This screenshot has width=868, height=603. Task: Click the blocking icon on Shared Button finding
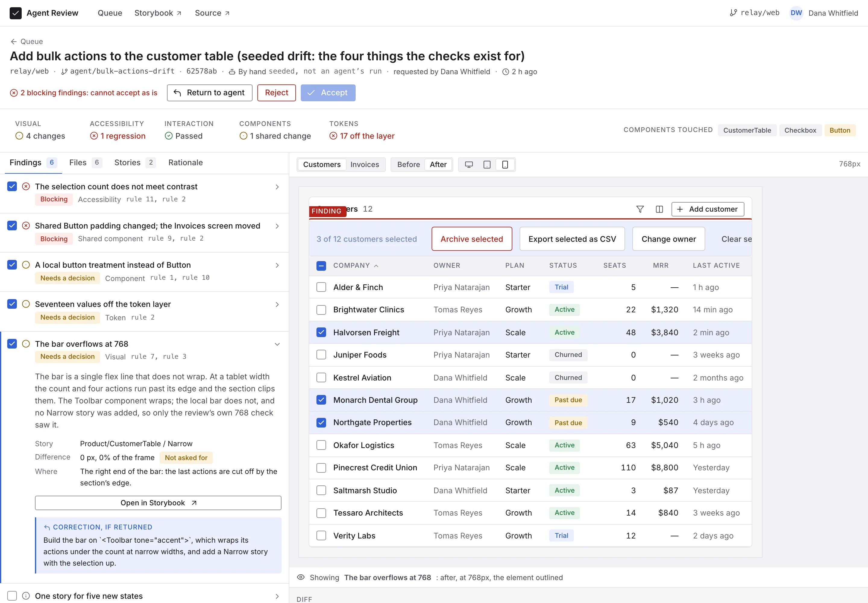click(26, 226)
